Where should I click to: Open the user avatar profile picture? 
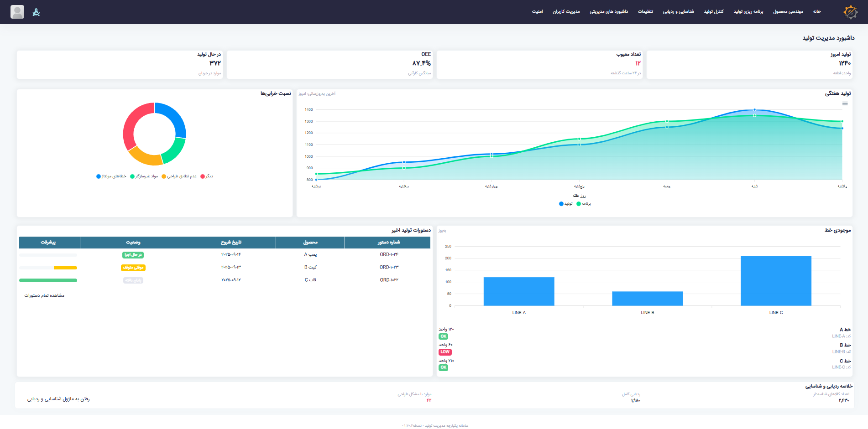coord(17,12)
